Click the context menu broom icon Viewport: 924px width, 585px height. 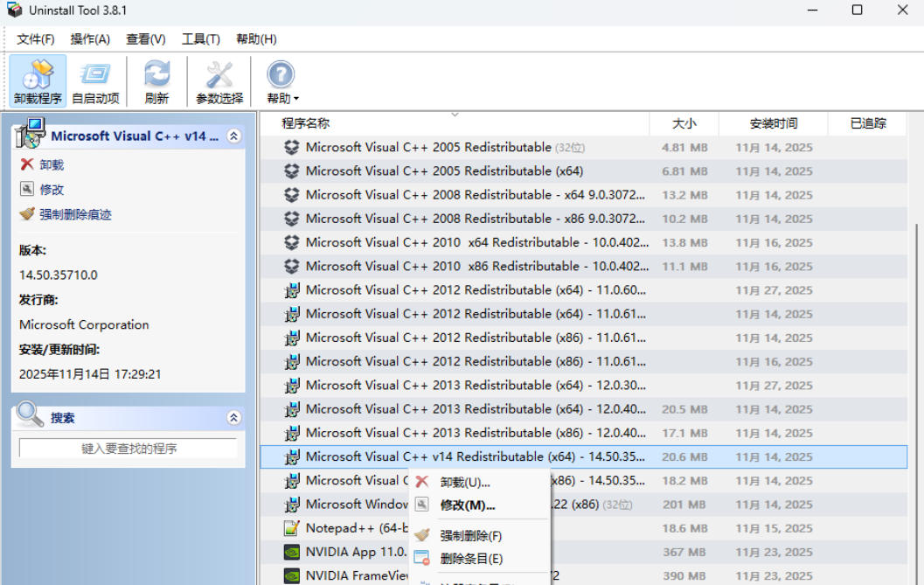coord(422,535)
